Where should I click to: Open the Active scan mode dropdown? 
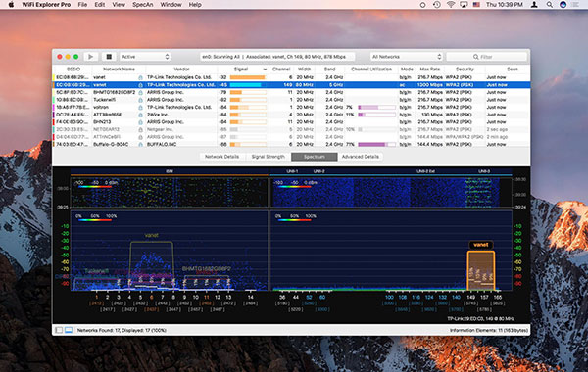tap(145, 57)
